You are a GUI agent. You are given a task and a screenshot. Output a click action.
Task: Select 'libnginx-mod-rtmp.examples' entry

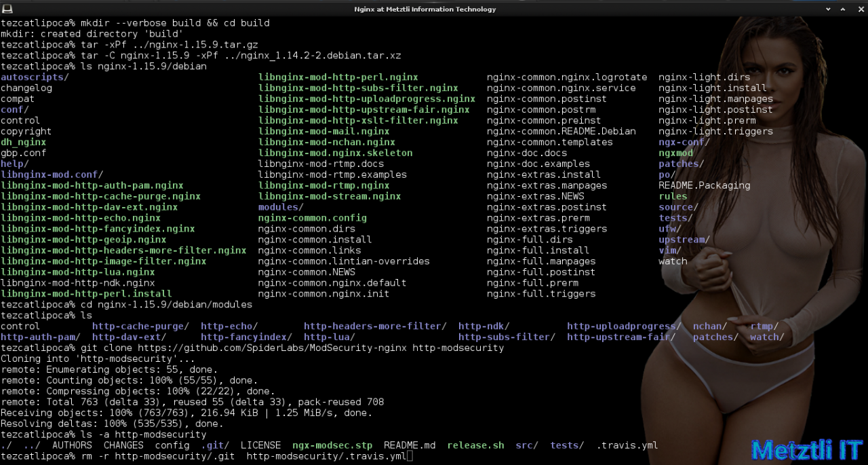tap(332, 174)
